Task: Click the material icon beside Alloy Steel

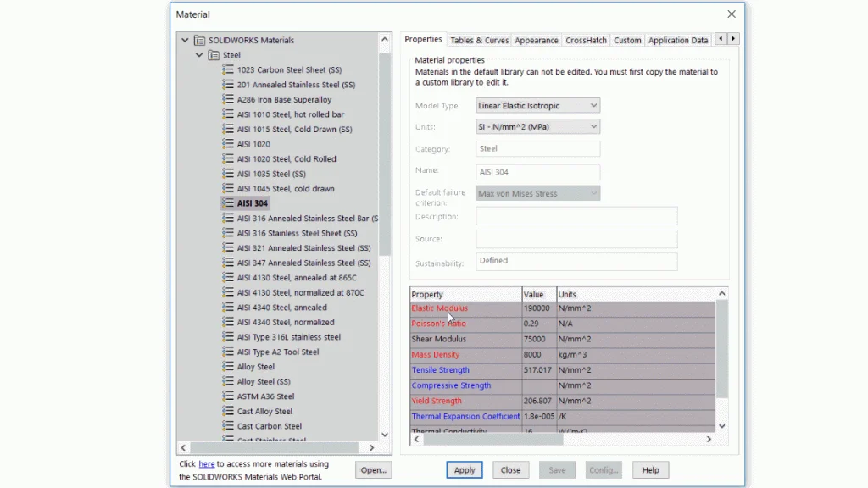Action: (227, 367)
